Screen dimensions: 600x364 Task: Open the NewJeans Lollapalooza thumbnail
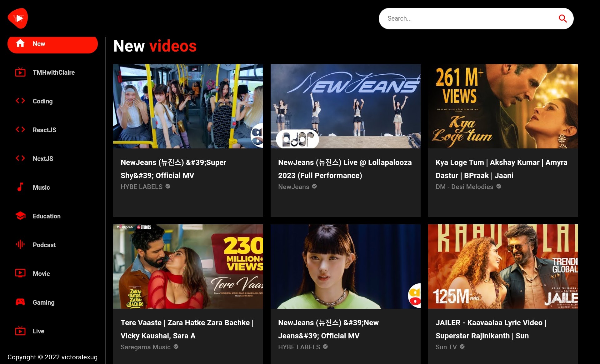346,106
